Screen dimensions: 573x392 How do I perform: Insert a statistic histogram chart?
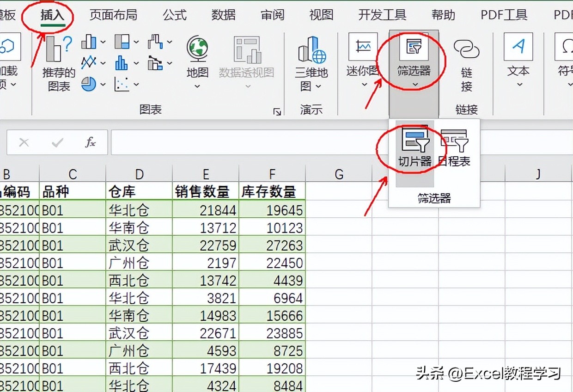click(122, 62)
